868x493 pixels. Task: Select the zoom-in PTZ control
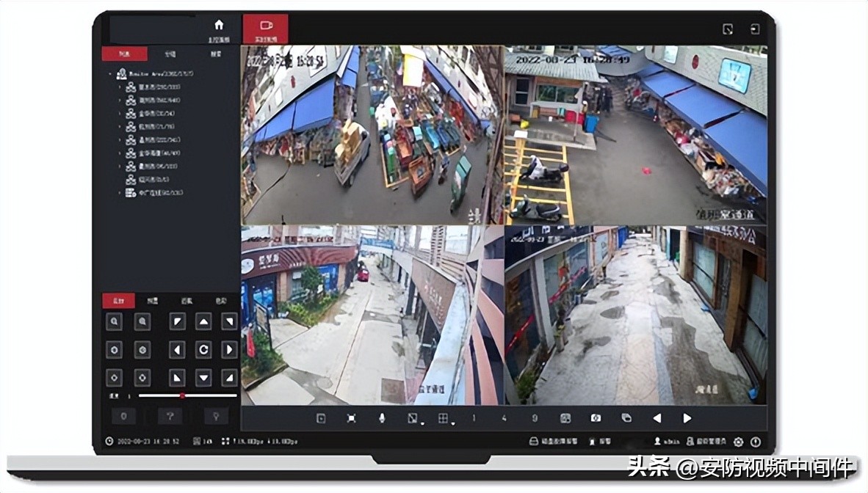tap(114, 321)
